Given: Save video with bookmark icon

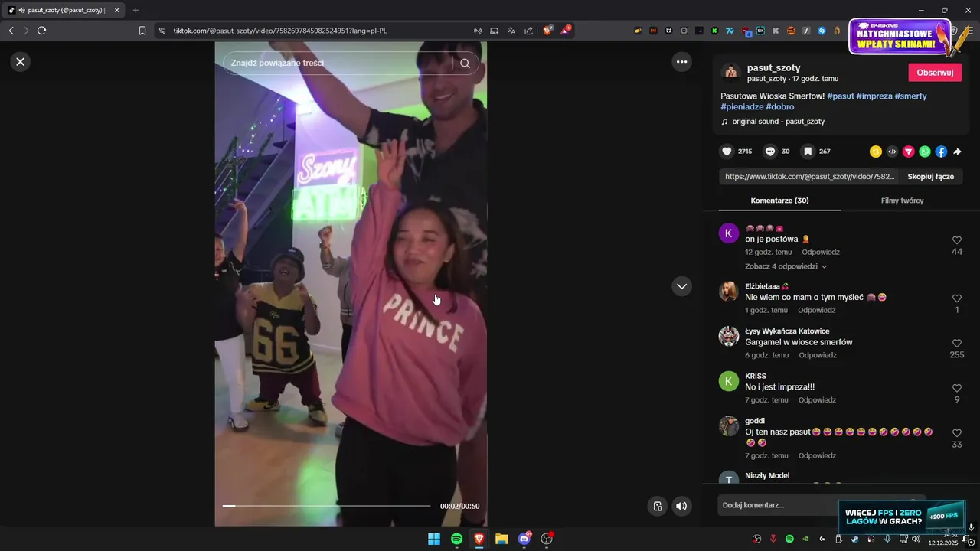Looking at the screenshot, I should (x=807, y=152).
